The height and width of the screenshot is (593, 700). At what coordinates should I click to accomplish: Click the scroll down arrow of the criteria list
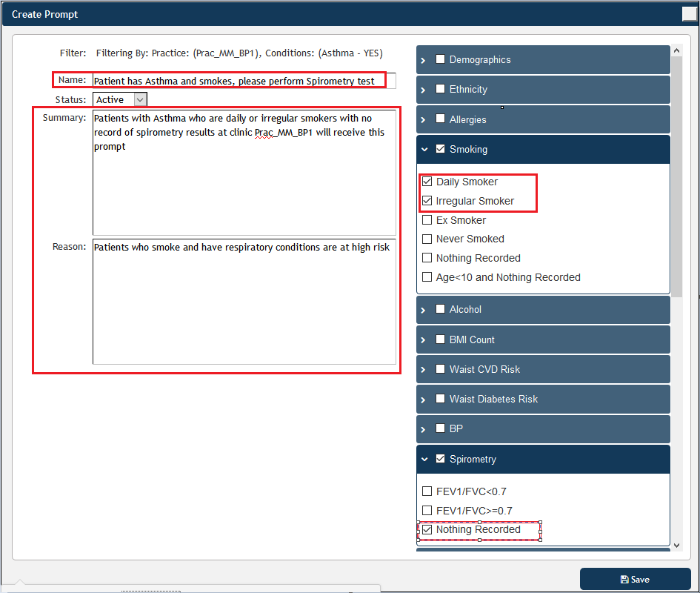[x=677, y=545]
